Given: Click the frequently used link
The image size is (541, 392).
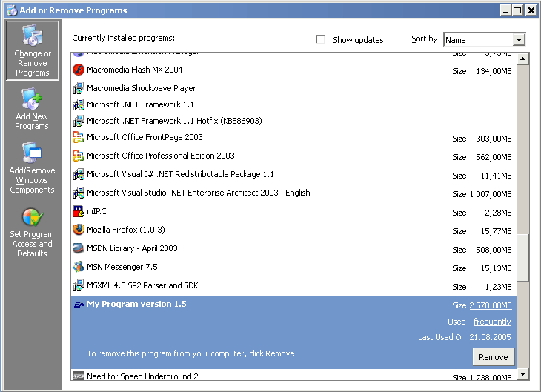Looking at the screenshot, I should [492, 322].
